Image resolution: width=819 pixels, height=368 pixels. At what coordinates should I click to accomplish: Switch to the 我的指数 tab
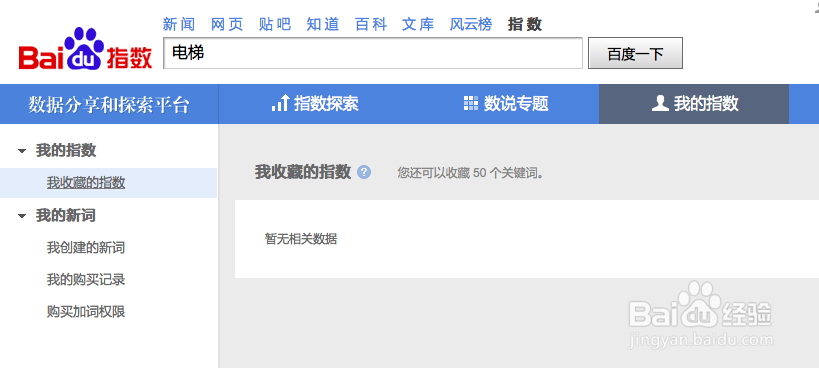click(694, 103)
